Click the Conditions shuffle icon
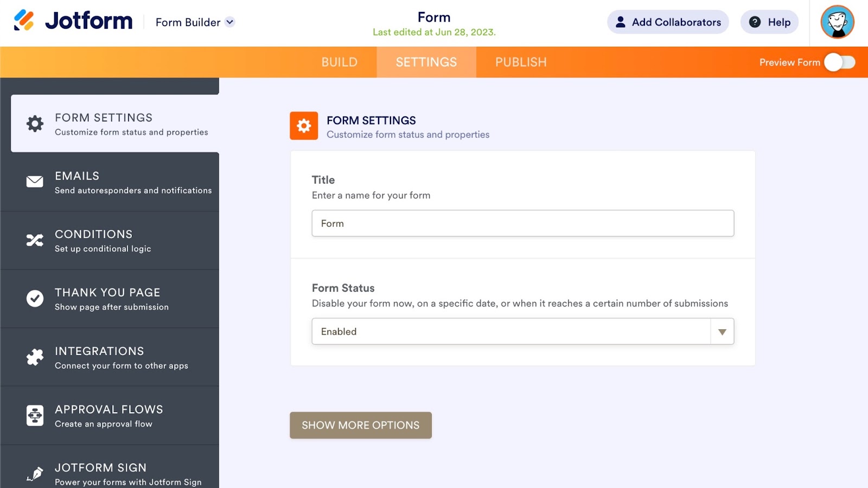Image resolution: width=868 pixels, height=488 pixels. point(35,240)
